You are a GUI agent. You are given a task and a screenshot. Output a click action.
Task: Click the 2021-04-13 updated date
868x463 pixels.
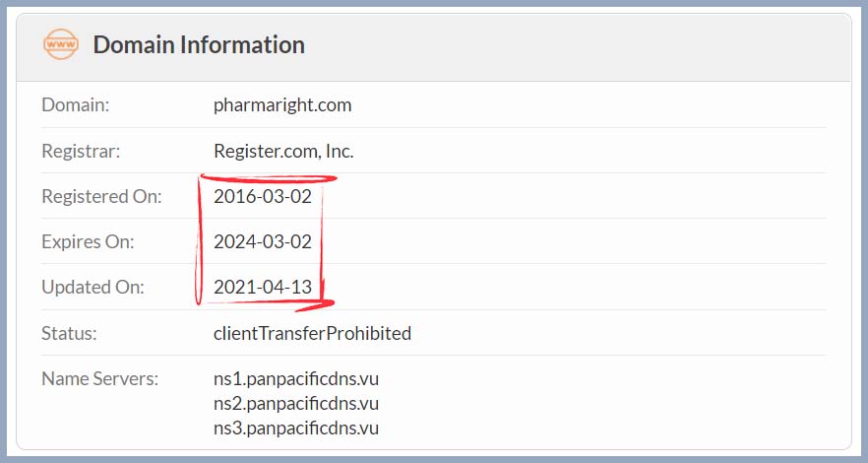coord(263,287)
